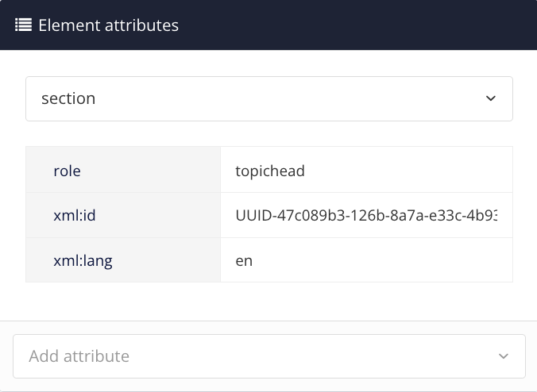
Task: Click the "xml:lang" label text
Action: (x=83, y=259)
